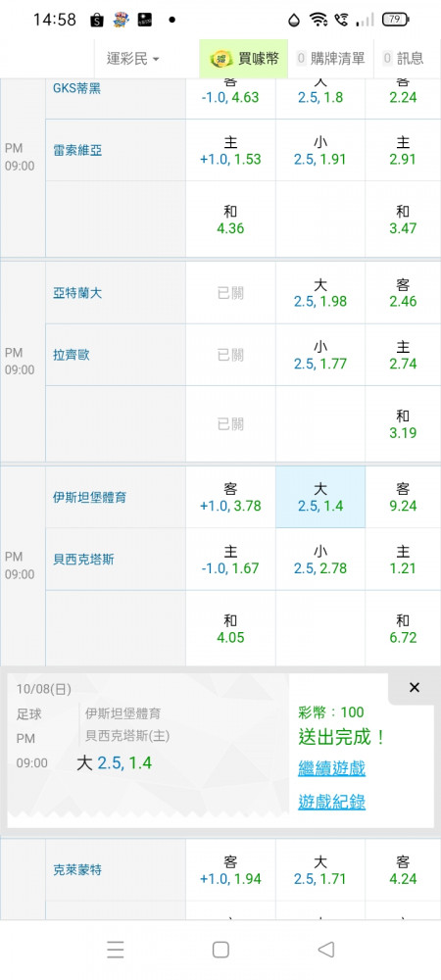Open Android recent apps menu icon
441x980 pixels.
point(115,950)
